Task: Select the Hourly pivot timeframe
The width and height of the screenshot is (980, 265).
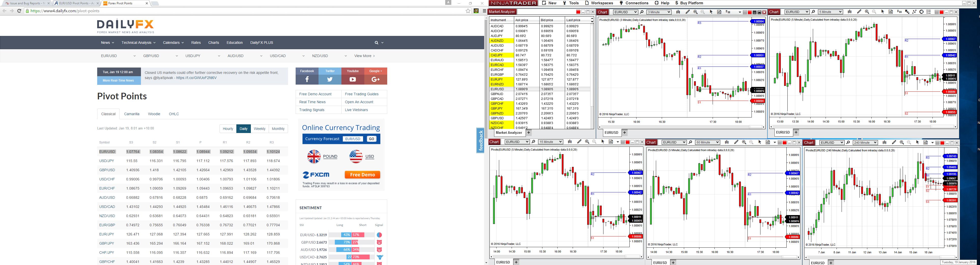Action: pos(228,129)
